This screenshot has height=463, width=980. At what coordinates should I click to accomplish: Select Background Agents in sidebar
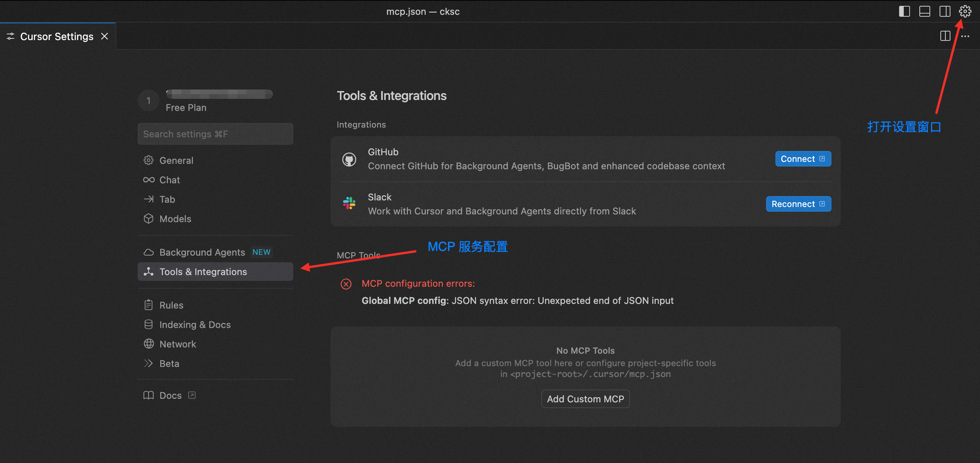[x=202, y=252]
